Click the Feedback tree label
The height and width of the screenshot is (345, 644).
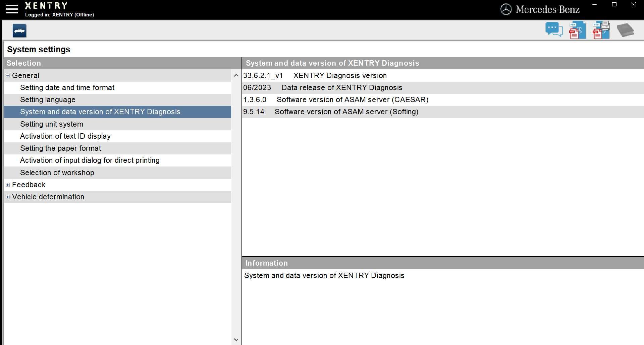[x=29, y=185]
